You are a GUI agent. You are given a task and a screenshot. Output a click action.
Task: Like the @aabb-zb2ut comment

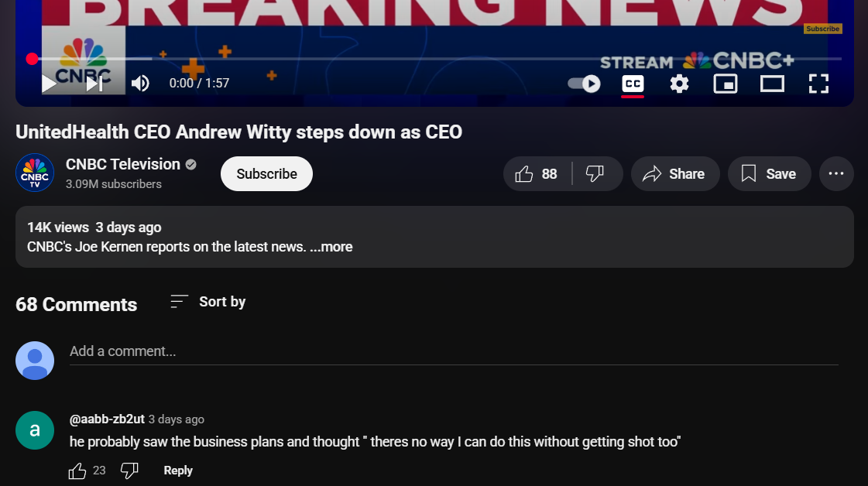click(x=77, y=471)
